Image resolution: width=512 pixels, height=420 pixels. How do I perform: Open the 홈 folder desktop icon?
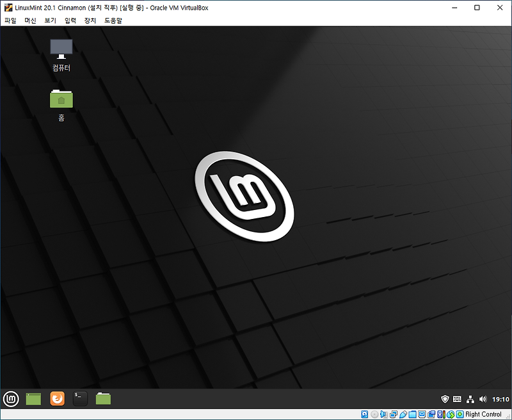[61, 105]
